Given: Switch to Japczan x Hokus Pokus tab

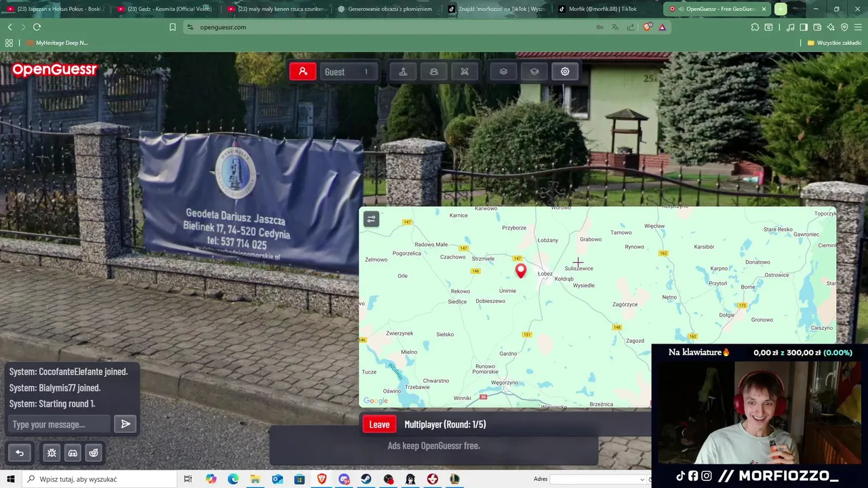Looking at the screenshot, I should click(56, 9).
